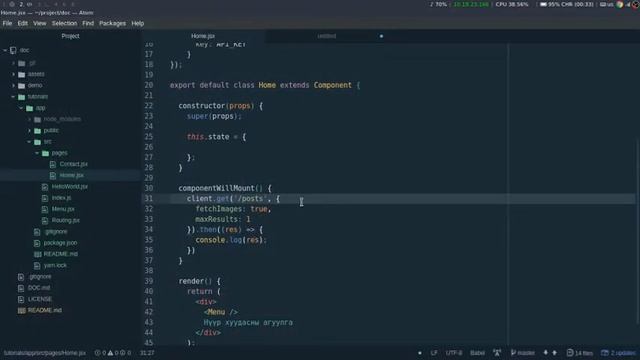Open the File menu
Viewport: 640px width, 360px height.
pyautogui.click(x=7, y=23)
